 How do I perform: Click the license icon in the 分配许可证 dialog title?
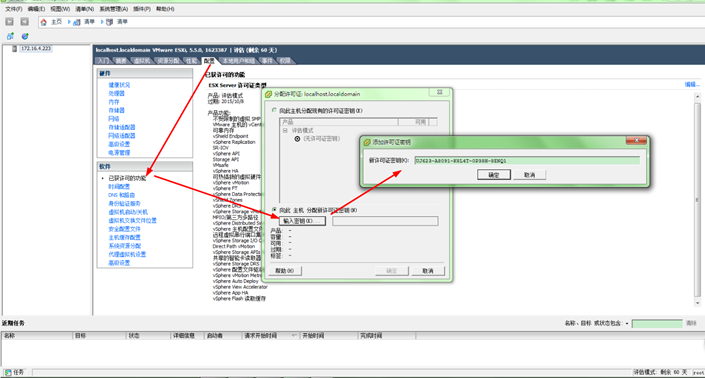pos(268,94)
